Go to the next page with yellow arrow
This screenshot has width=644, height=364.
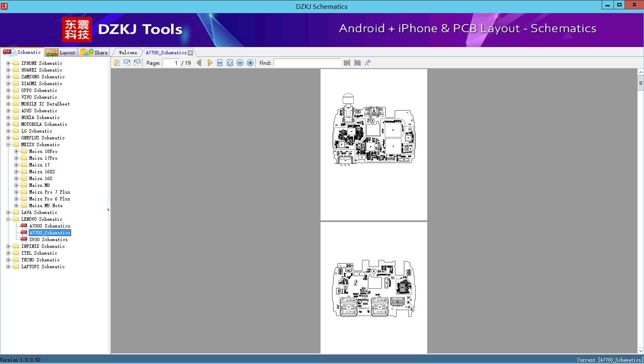tap(210, 63)
